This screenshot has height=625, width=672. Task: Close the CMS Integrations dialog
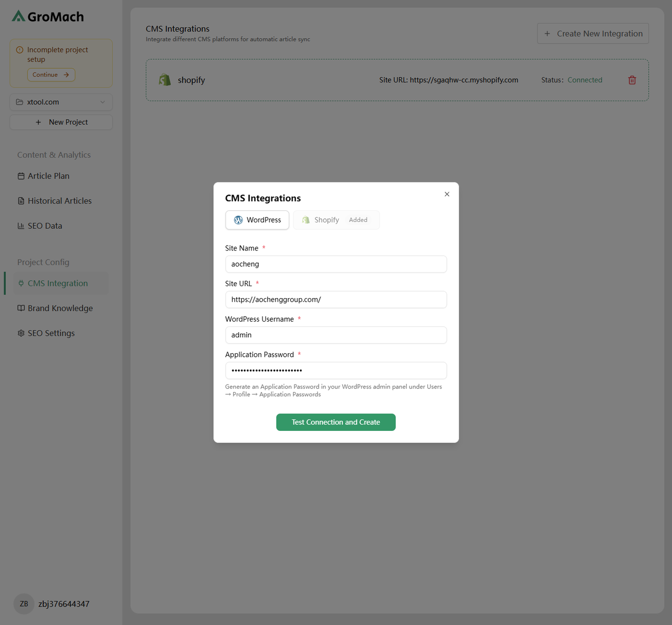447,194
